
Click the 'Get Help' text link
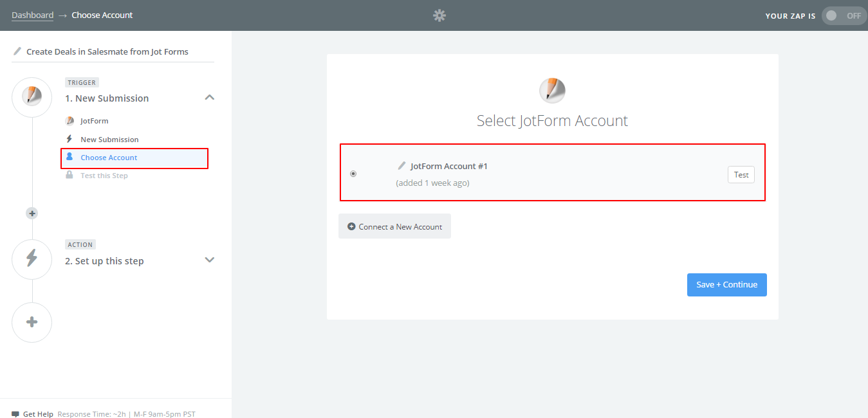[38, 414]
